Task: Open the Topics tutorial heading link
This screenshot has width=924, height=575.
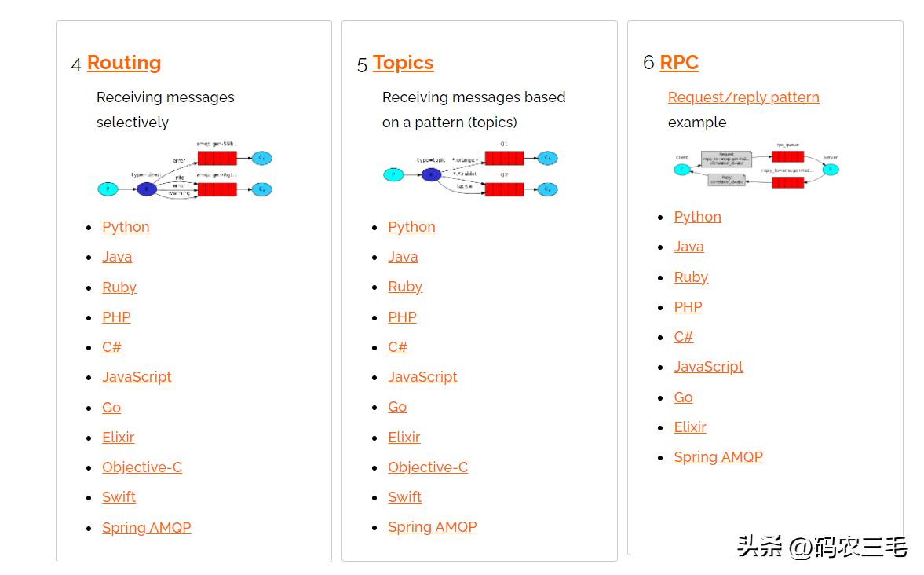Action: pyautogui.click(x=403, y=63)
